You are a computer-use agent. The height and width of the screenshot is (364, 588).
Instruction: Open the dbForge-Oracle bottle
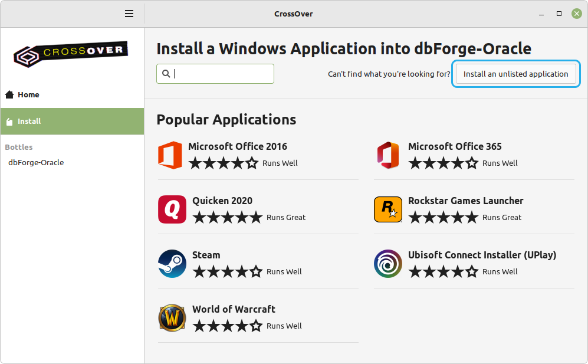[36, 162]
